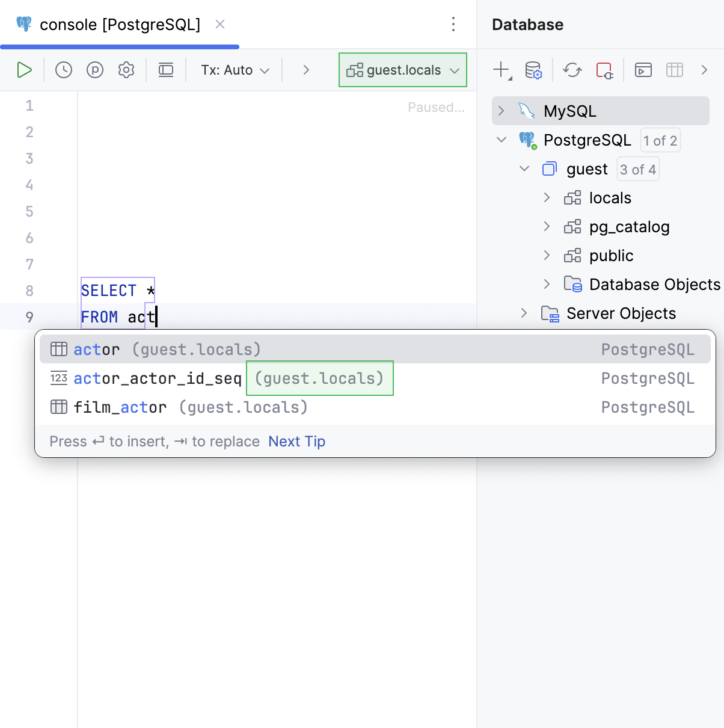724x728 pixels.
Task: Run the query with Execute button
Action: (x=24, y=70)
